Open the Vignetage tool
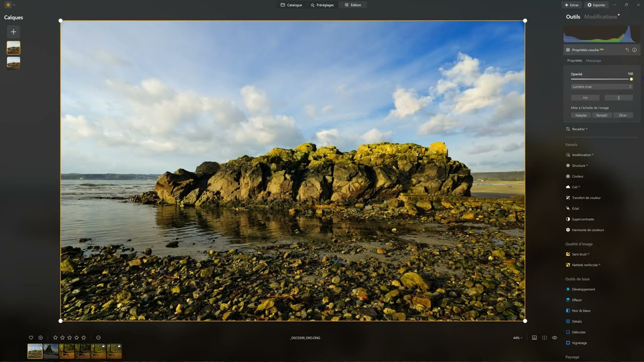 576,343
